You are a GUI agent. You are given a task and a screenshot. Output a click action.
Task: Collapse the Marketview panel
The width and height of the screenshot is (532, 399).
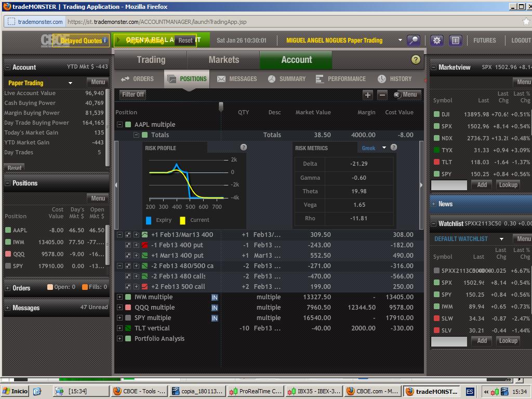433,67
